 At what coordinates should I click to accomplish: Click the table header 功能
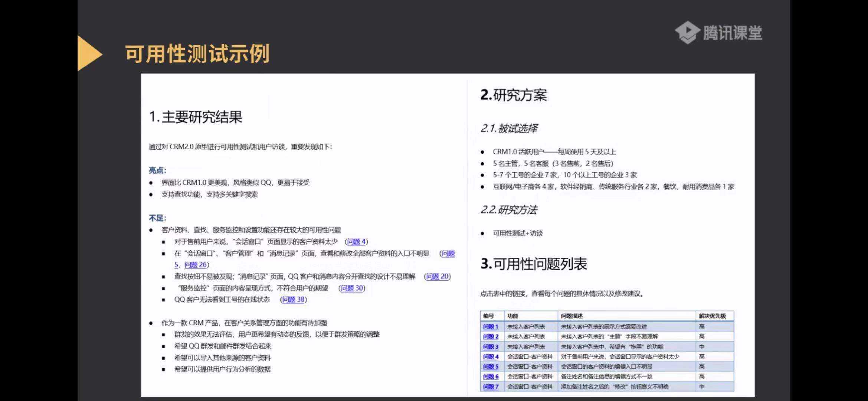pos(513,316)
